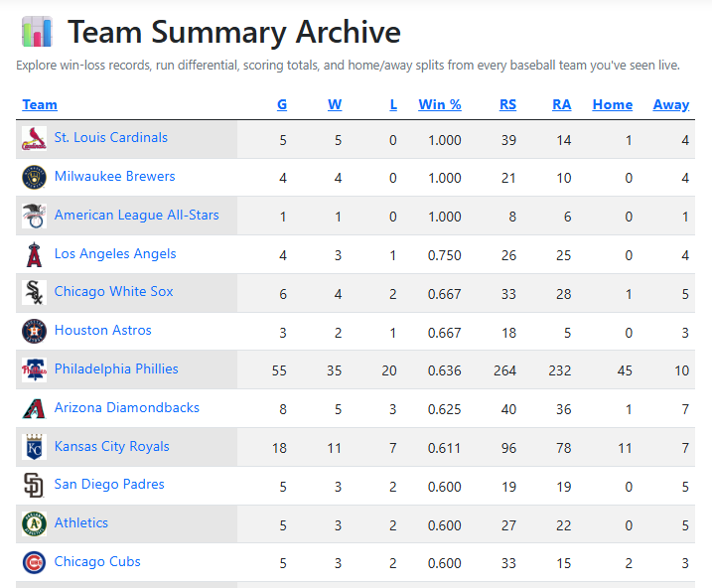This screenshot has height=588, width=712.
Task: Sort by RA runs allowed header
Action: [562, 105]
